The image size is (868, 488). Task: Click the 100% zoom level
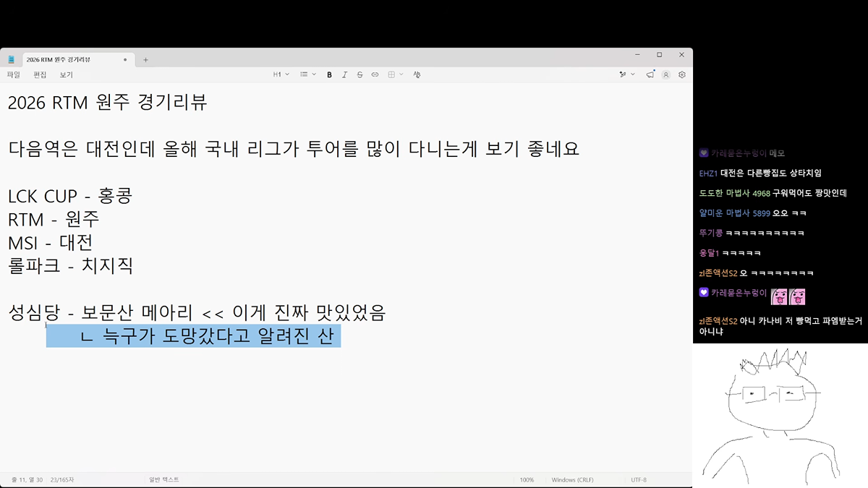(527, 480)
